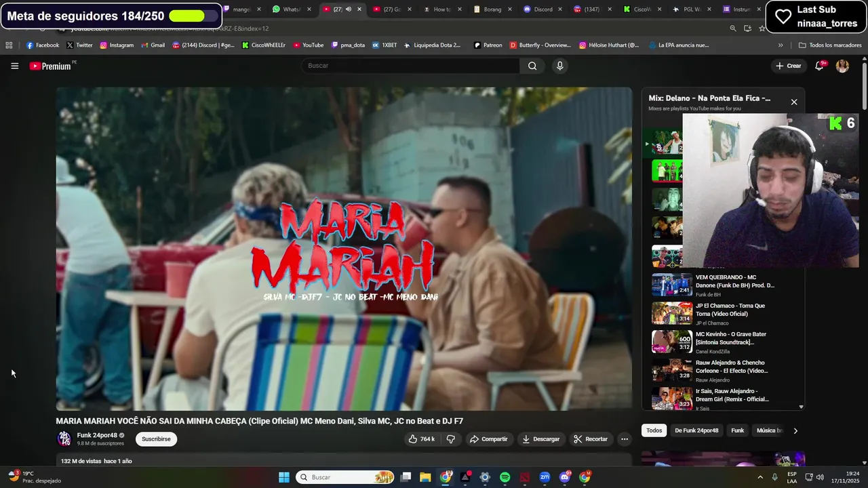Dislike the video with thumbs-down icon
868x488 pixels.
[x=451, y=439]
